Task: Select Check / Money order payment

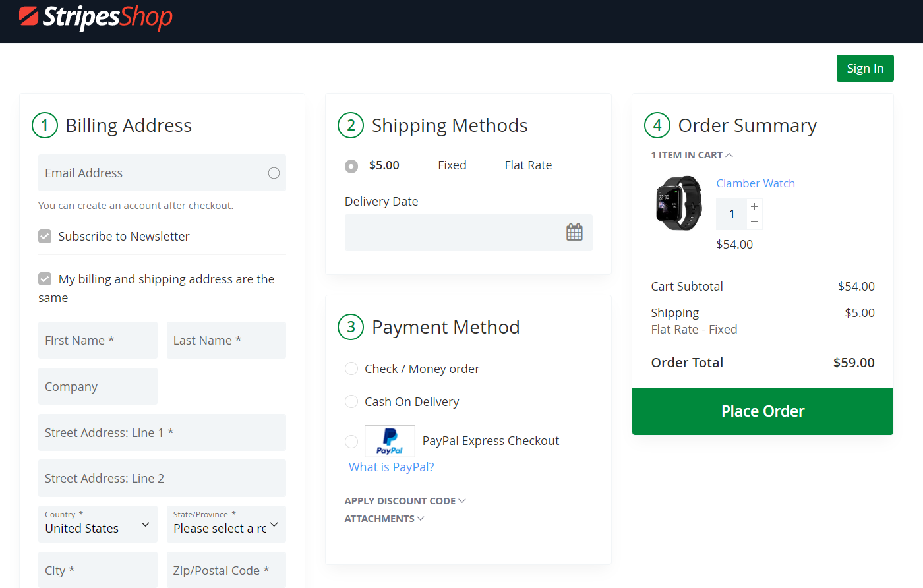Action: [x=351, y=369]
